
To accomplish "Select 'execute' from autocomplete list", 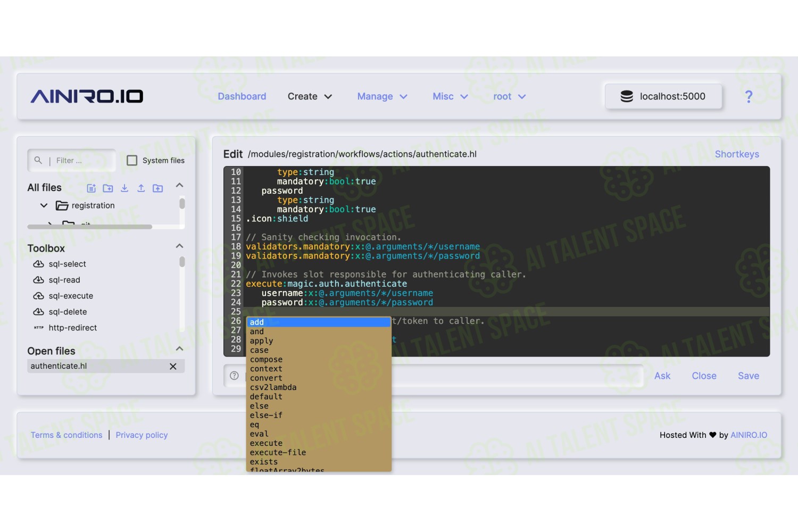I will tap(319, 443).
